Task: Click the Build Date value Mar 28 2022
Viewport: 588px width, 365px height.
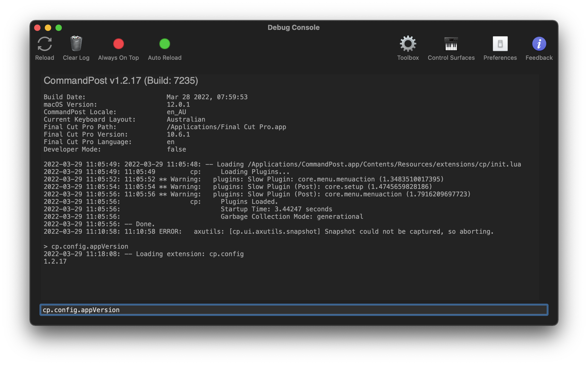Action: pyautogui.click(x=207, y=97)
